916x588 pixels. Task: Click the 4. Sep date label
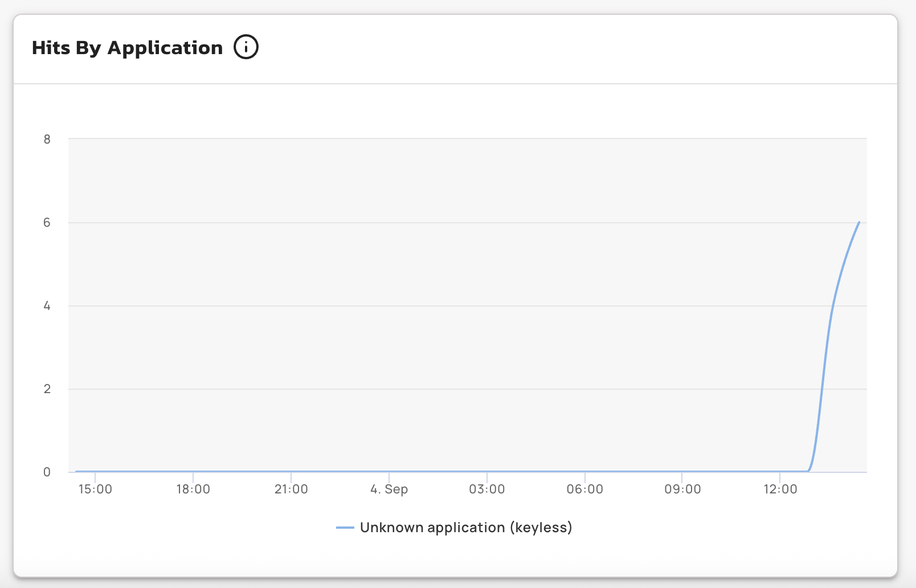[x=389, y=489]
